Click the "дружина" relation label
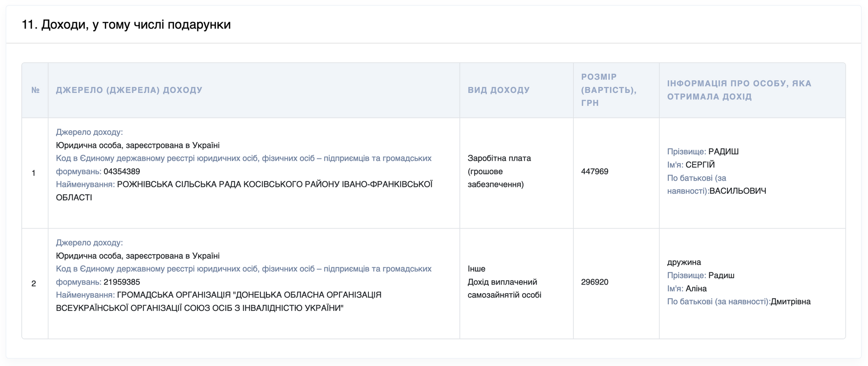 point(684,262)
